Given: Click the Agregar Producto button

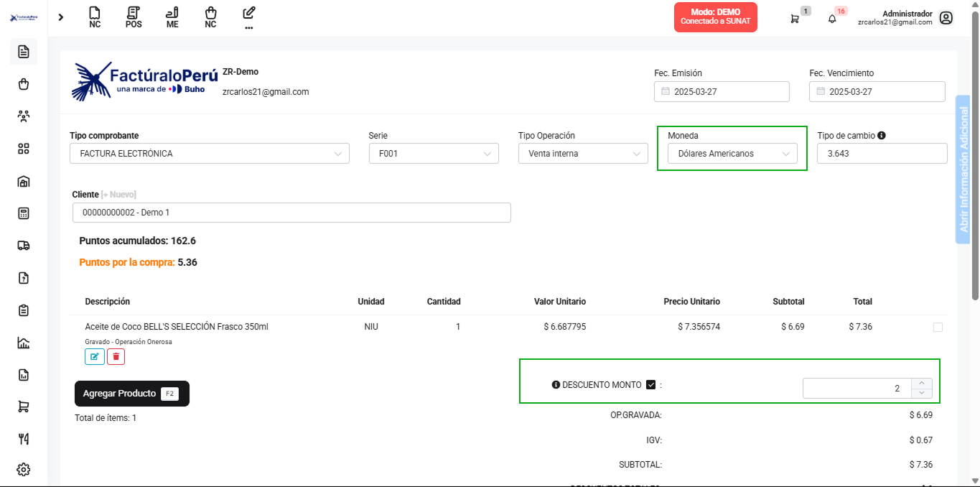Looking at the screenshot, I should pos(131,394).
